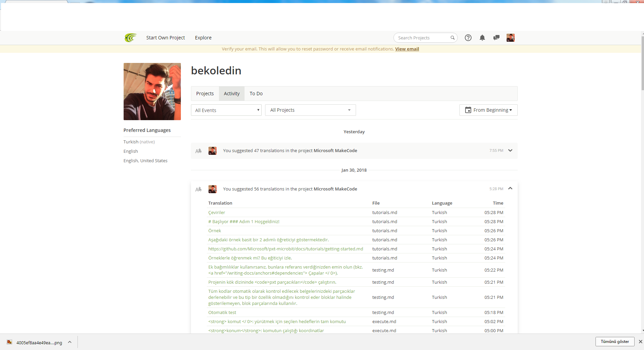Open the notifications bell icon
Viewport: 644px width, 350px height.
[x=482, y=38]
